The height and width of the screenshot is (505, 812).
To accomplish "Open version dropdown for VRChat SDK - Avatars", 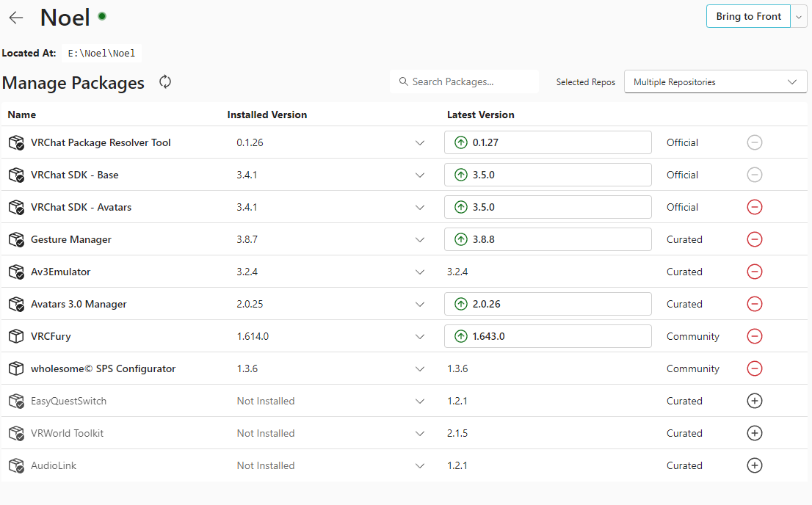I will (420, 208).
